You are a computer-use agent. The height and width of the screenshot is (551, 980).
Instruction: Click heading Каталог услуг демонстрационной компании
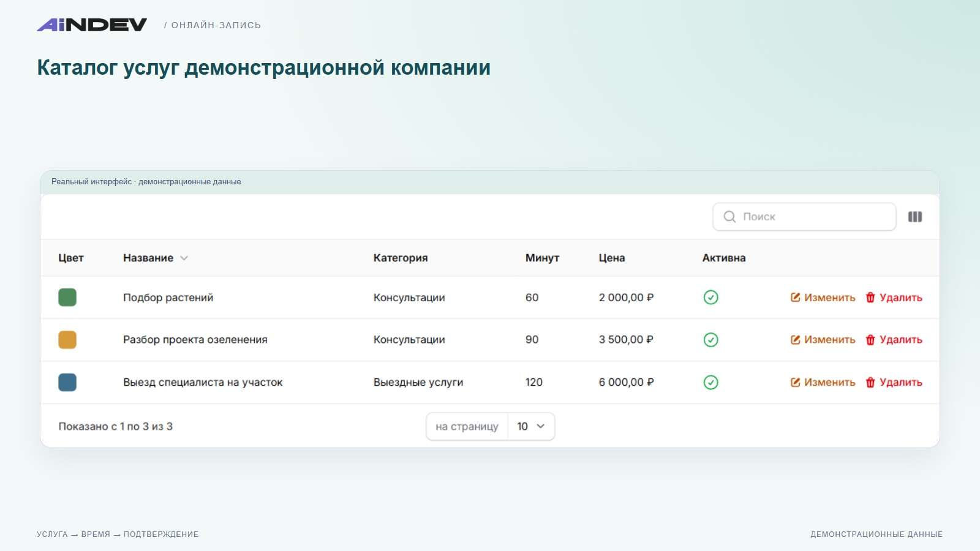click(x=264, y=67)
